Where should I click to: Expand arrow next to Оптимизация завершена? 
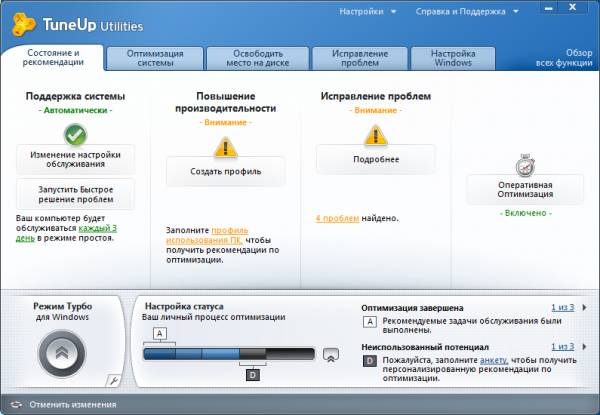click(x=584, y=307)
